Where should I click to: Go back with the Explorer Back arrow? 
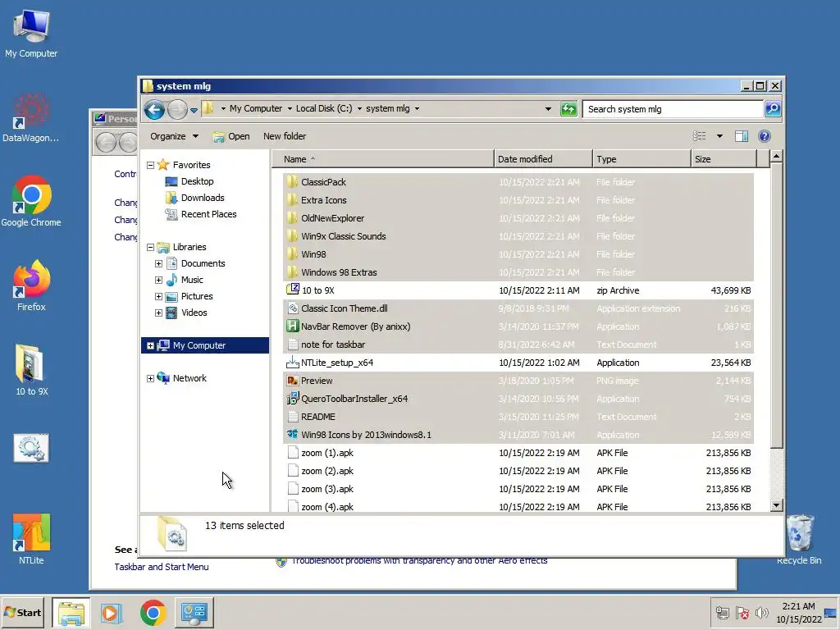(x=154, y=110)
